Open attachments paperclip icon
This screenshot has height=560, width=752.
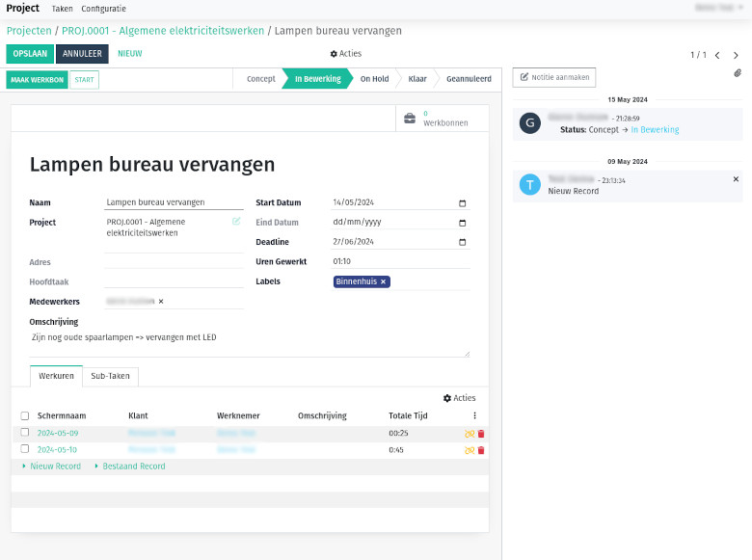[x=738, y=73]
